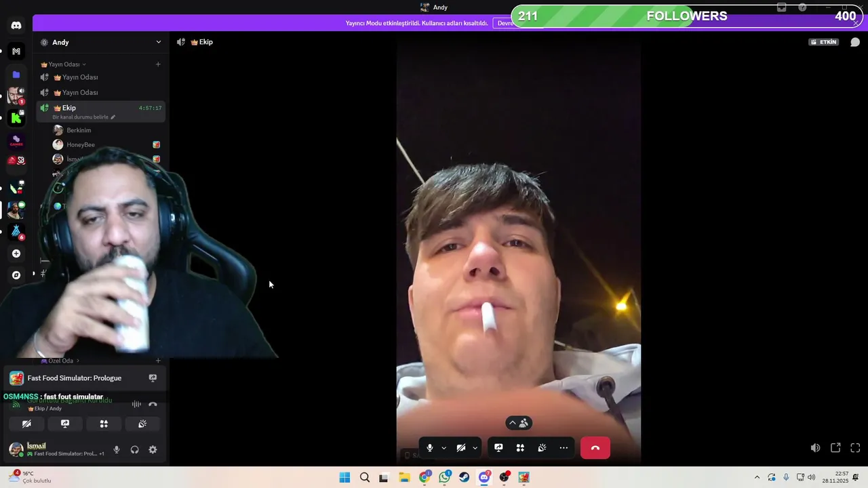Create channel in Yayın Odası category
The width and height of the screenshot is (868, 488).
point(158,64)
